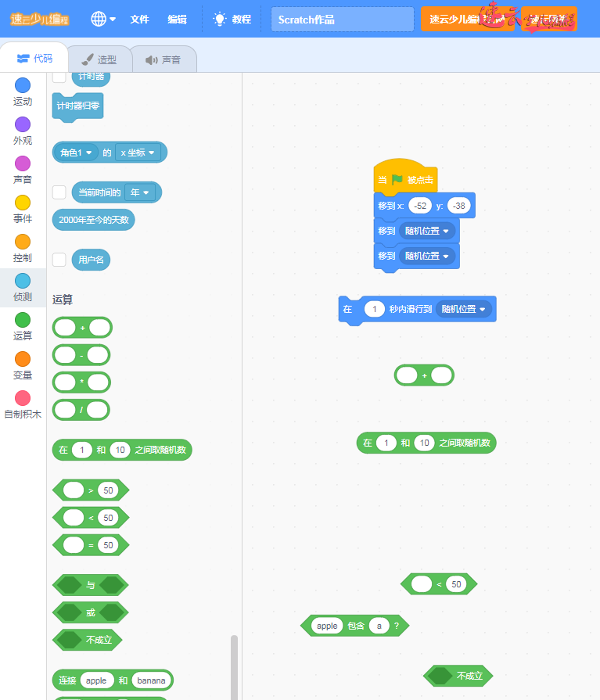
Task: Click the orange 速云少儿编程 button
Action: tap(466, 20)
